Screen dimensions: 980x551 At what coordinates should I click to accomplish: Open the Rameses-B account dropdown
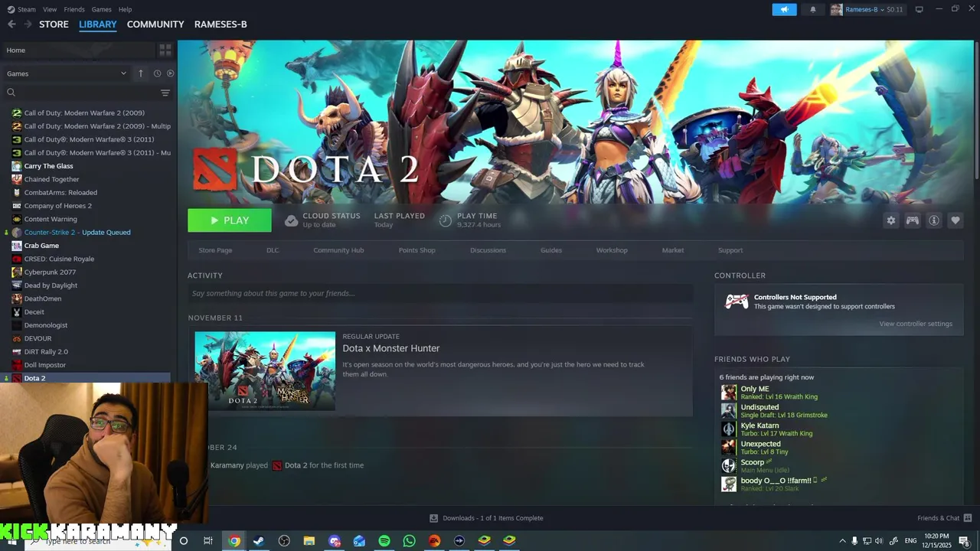coord(867,9)
